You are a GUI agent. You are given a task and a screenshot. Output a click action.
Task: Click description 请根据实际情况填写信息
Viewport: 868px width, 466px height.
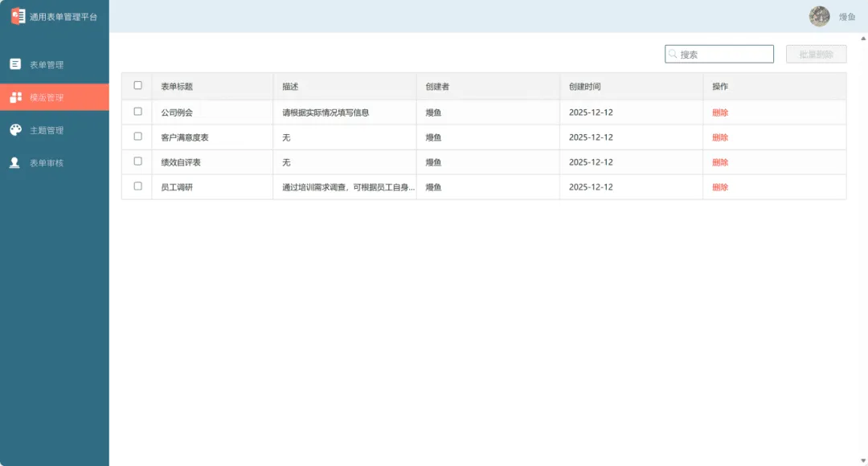point(325,112)
